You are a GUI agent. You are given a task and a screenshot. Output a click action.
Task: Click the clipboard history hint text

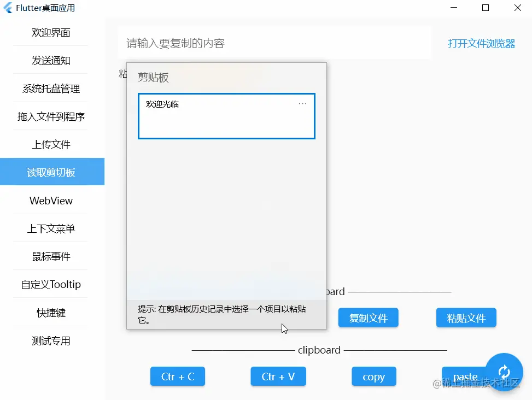pos(222,314)
